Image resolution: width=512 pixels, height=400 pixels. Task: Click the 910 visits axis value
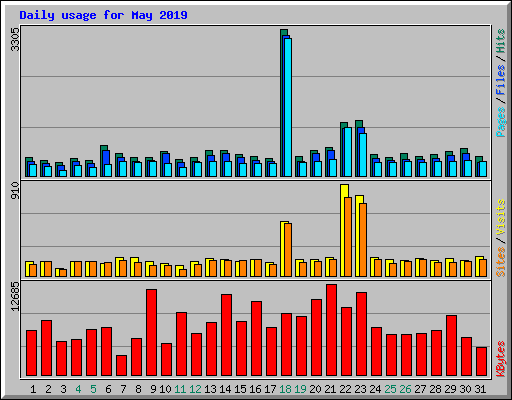15,191
